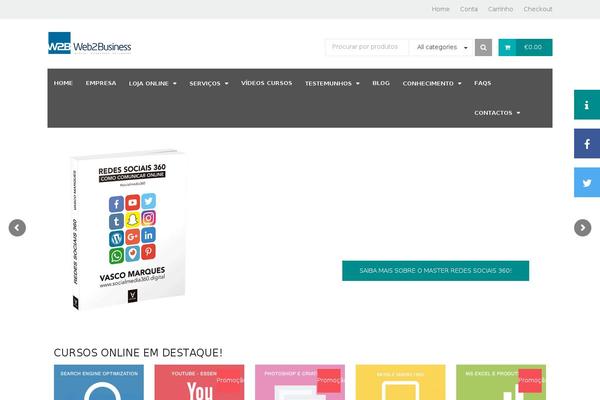Open the YouTube course tile
The image size is (600, 400).
coord(199,382)
